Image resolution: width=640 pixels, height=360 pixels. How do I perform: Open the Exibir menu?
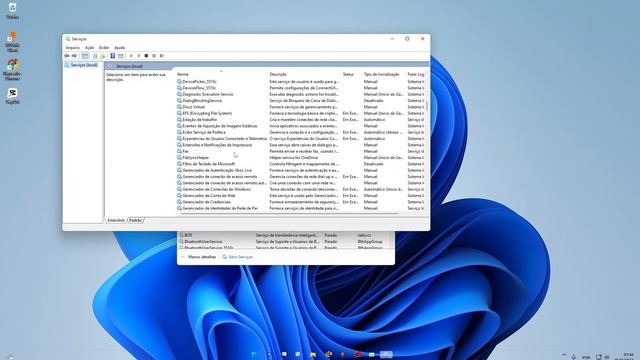pos(104,48)
